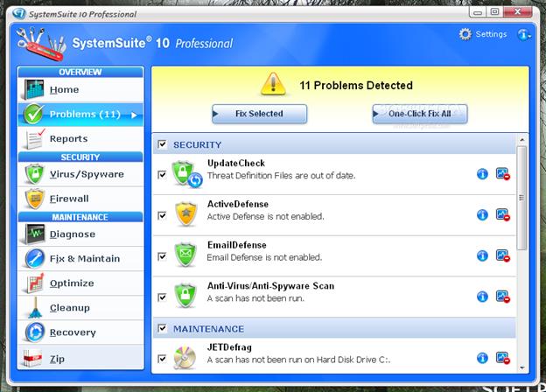Click the Settings link
Screen dimensions: 546x392
tap(491, 34)
